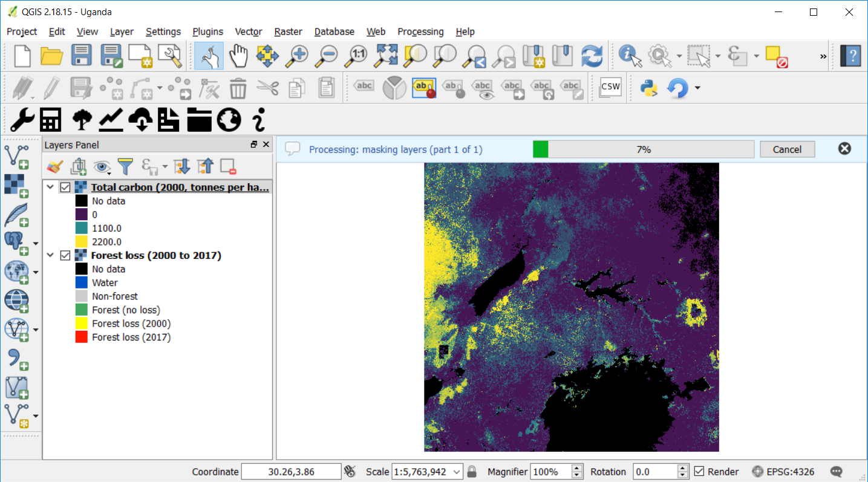Open the Raster menu

click(x=288, y=31)
